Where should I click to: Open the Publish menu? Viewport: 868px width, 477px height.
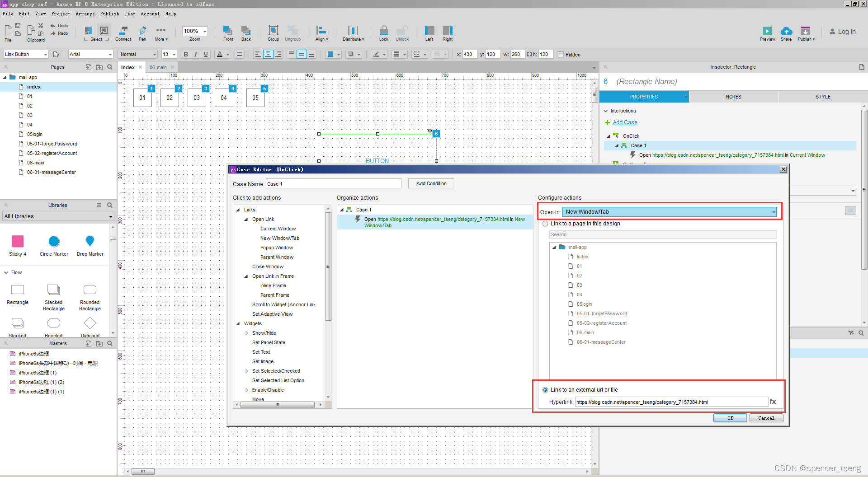[x=109, y=14]
